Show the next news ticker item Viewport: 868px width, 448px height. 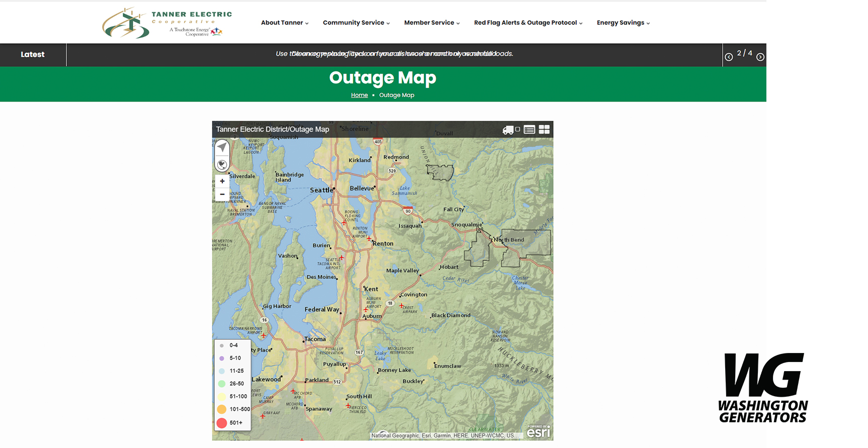coord(760,57)
